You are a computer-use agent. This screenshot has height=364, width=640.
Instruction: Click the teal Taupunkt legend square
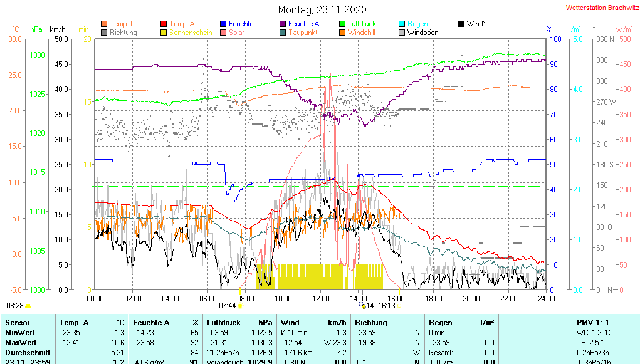pyautogui.click(x=283, y=33)
